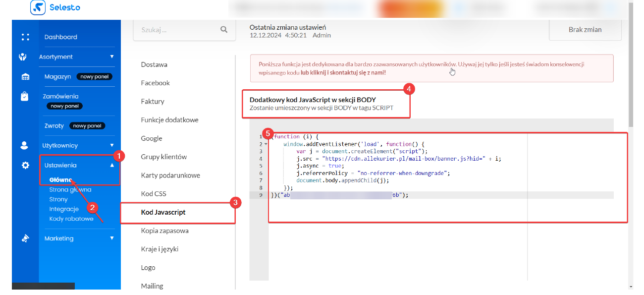Select Integracje submenu item
The image size is (644, 295).
click(x=64, y=209)
